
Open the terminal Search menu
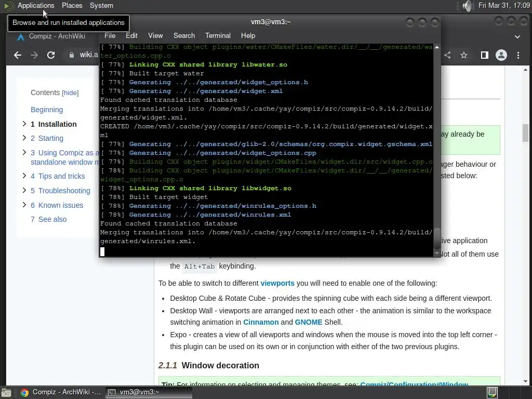(x=184, y=36)
